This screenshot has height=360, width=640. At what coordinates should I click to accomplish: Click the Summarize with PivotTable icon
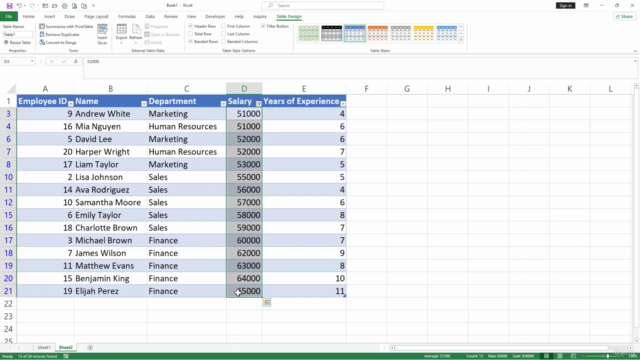pyautogui.click(x=42, y=26)
